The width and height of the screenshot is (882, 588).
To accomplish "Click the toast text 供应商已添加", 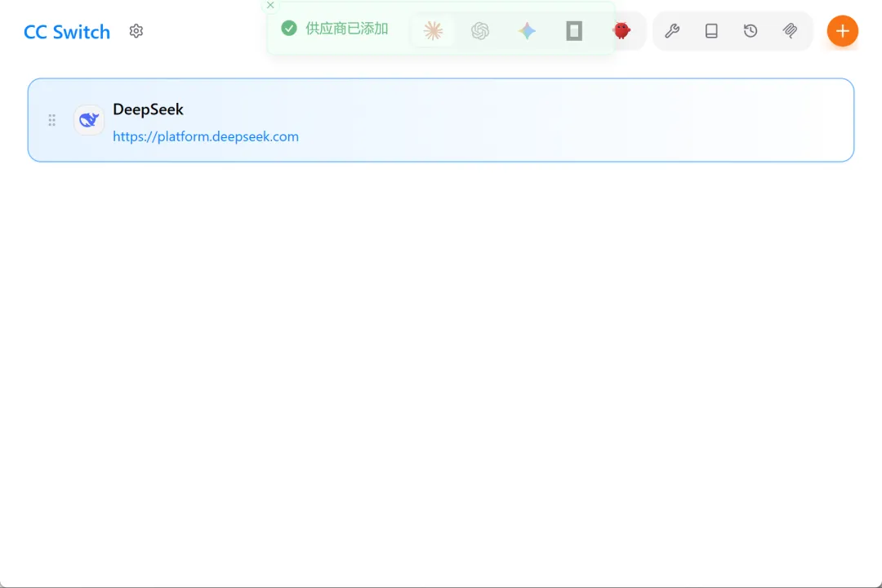I will tap(347, 29).
